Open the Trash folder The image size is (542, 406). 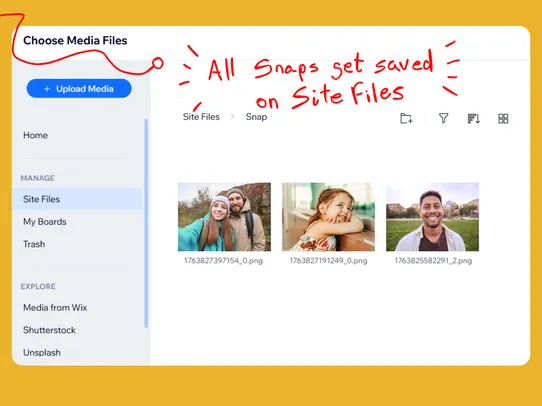tap(34, 244)
